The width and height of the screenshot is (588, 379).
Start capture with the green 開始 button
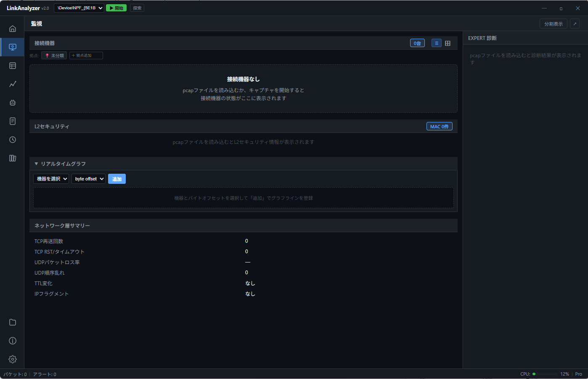(x=117, y=8)
